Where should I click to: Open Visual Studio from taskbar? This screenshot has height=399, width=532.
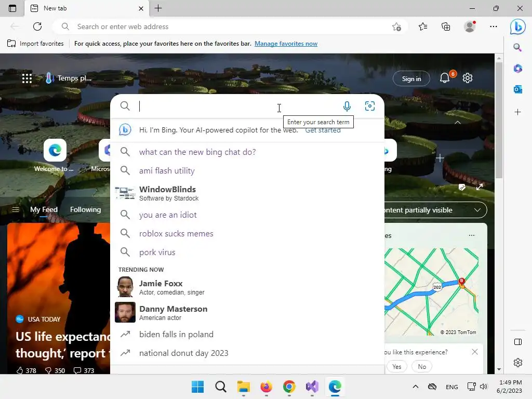coord(312,387)
